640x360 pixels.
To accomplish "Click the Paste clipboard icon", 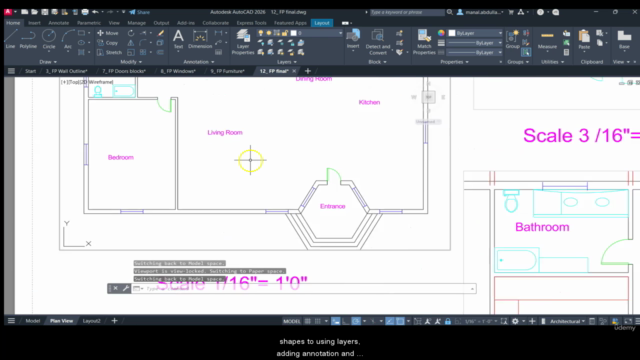I will click(x=584, y=39).
